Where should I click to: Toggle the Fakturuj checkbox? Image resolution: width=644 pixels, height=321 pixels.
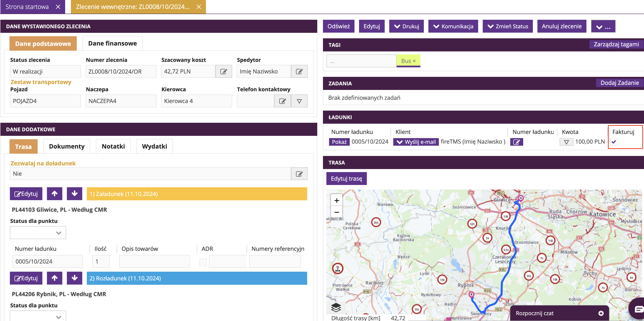coord(614,142)
